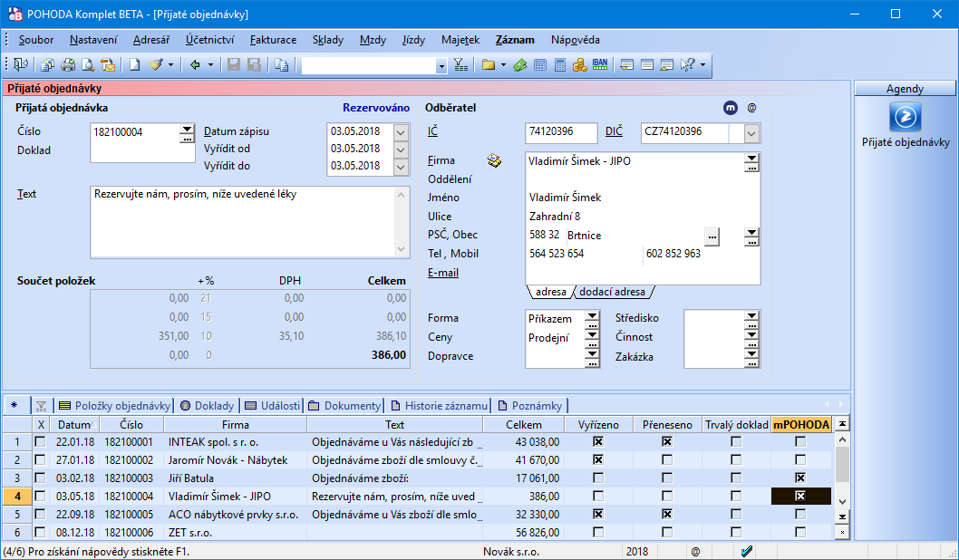Toggle Vyřízeno checkbox for INTEAK spol. row
The image size is (959, 560).
point(597,441)
